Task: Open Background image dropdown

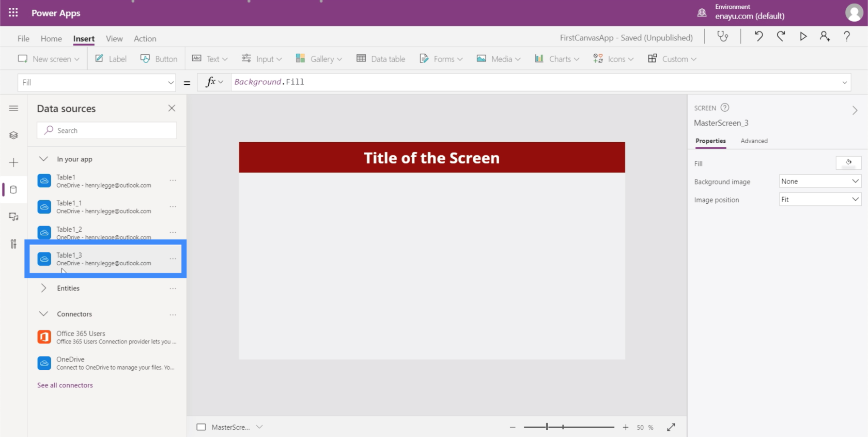Action: pyautogui.click(x=819, y=181)
